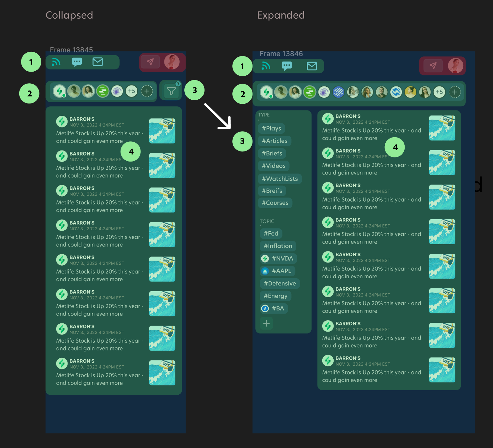Toggle the #Plays type filter
This screenshot has width=493, height=448.
(x=272, y=128)
